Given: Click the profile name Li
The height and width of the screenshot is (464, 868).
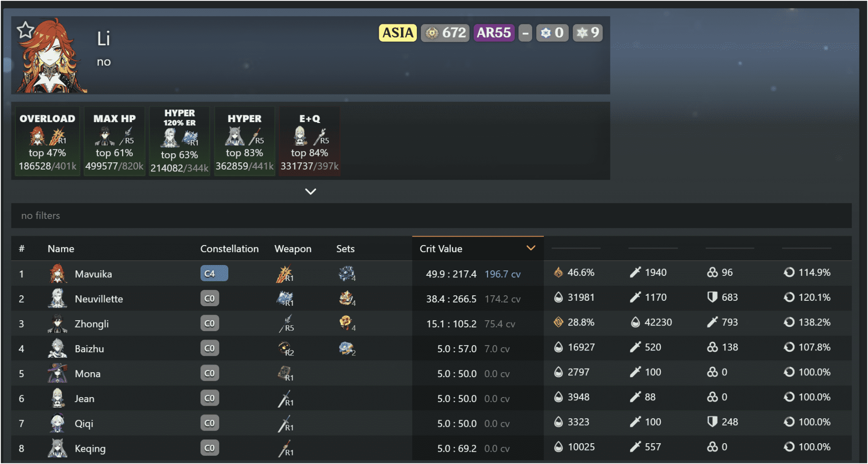Looking at the screenshot, I should click(104, 39).
